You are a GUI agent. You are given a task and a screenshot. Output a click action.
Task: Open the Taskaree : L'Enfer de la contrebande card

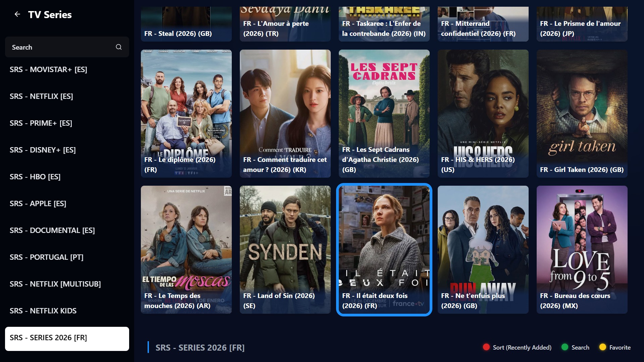tap(384, 24)
